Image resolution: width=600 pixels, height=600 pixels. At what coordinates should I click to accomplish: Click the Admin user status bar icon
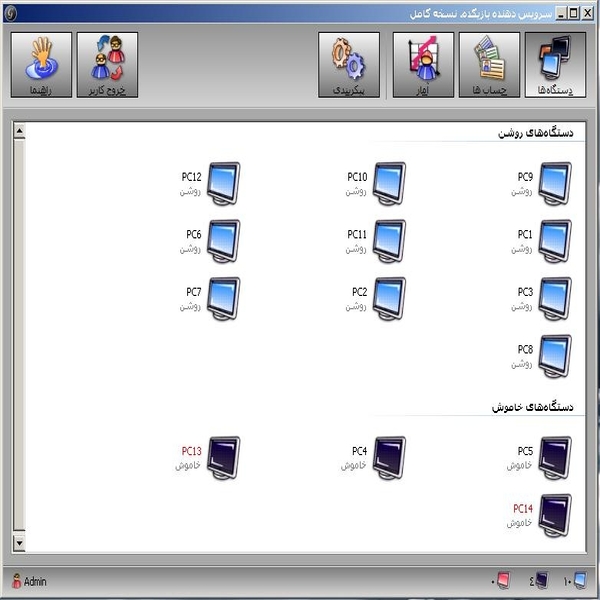(x=17, y=580)
